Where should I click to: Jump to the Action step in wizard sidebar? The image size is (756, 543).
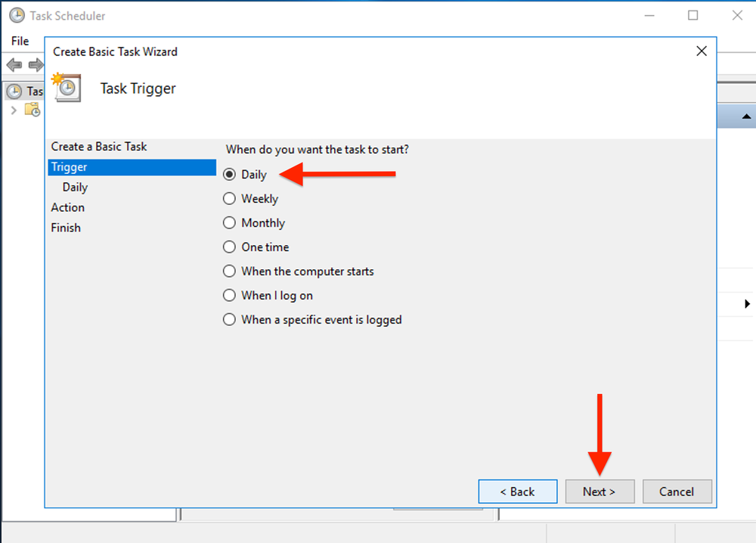pyautogui.click(x=67, y=207)
